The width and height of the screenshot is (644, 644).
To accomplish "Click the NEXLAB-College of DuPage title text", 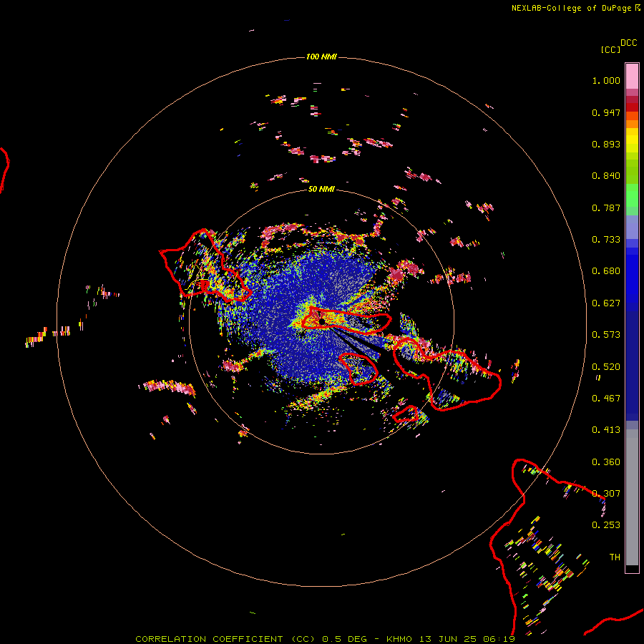I will 571,8.
